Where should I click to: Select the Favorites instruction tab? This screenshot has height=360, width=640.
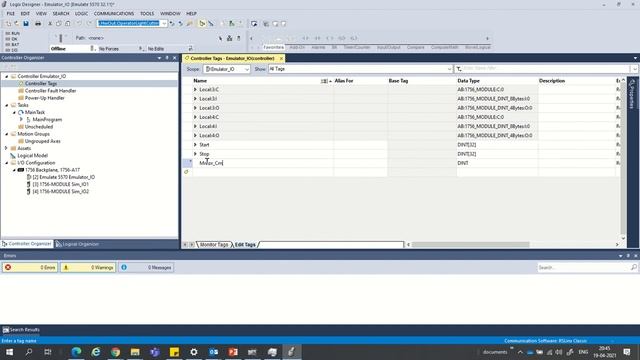273,47
